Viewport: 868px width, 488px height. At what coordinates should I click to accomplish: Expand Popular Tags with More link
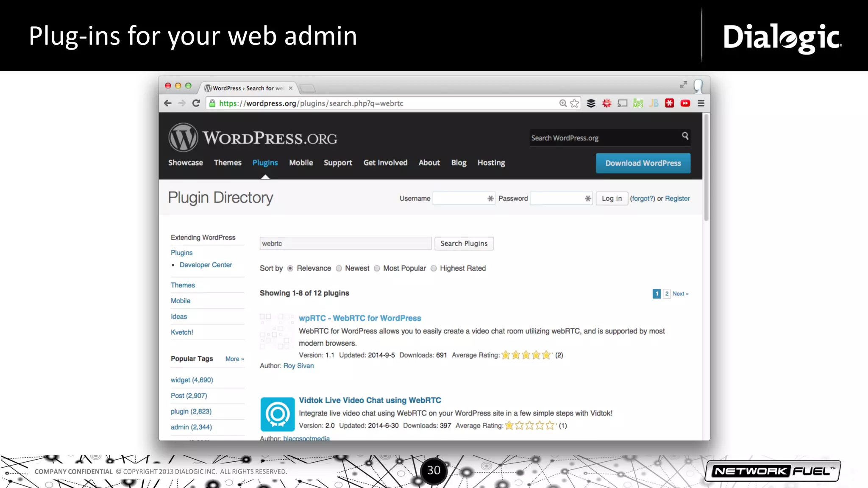(x=234, y=359)
